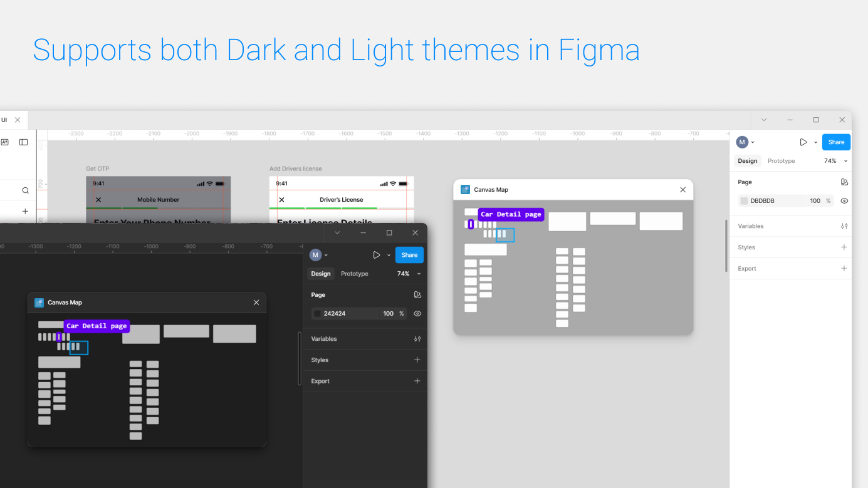Toggle page color visibility eye, dark panel

(x=417, y=314)
